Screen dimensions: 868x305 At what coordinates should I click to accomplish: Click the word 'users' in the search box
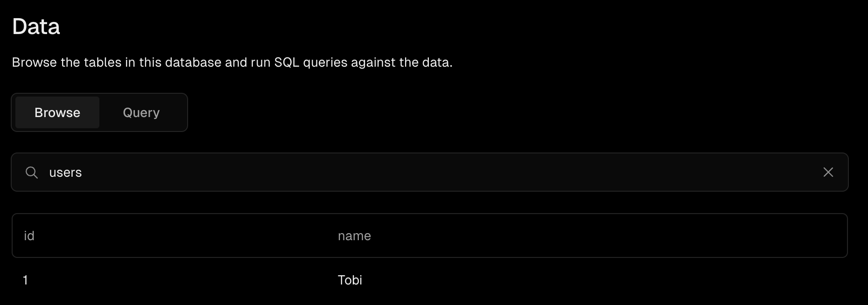[x=65, y=173]
